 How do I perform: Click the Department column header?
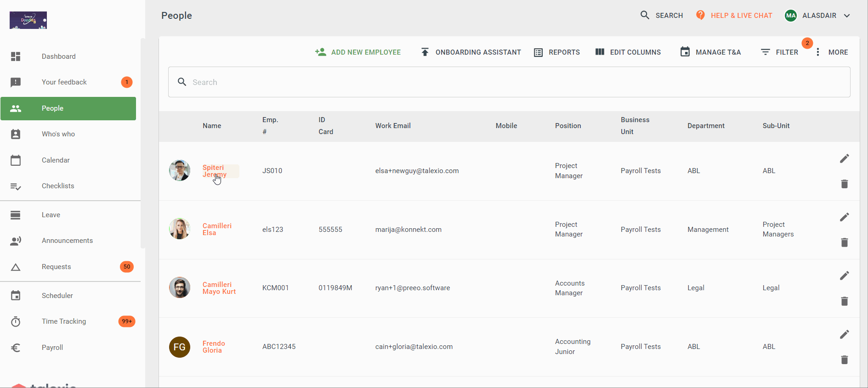pos(706,126)
